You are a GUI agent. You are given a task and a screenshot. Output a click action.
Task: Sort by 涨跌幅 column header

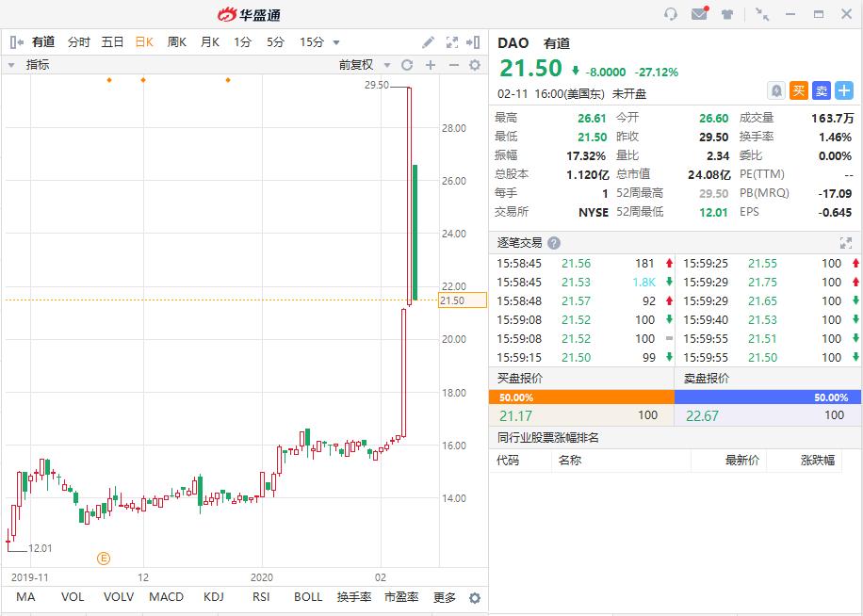(x=818, y=461)
